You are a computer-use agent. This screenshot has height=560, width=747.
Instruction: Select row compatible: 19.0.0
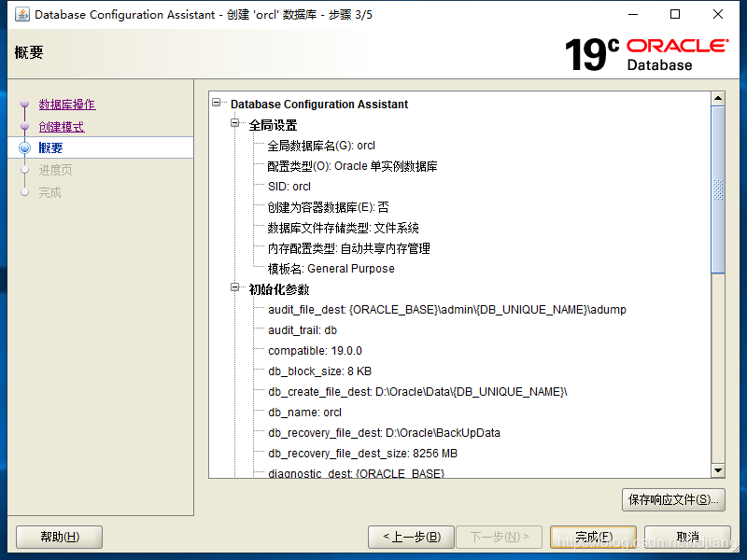point(315,351)
